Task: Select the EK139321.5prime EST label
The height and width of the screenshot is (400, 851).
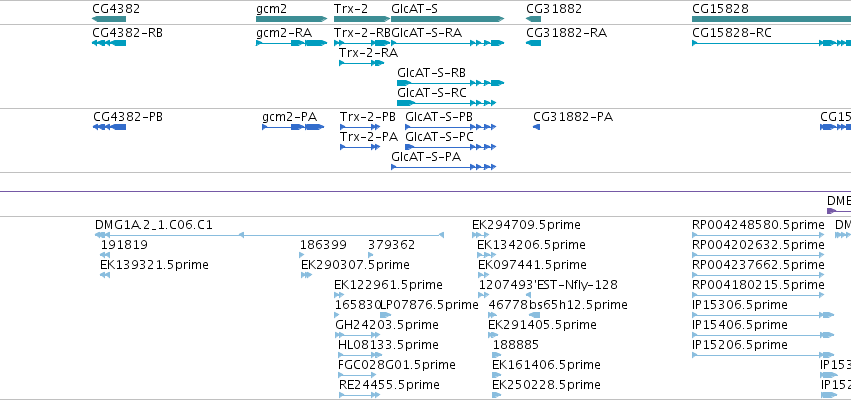Action: click(x=154, y=265)
